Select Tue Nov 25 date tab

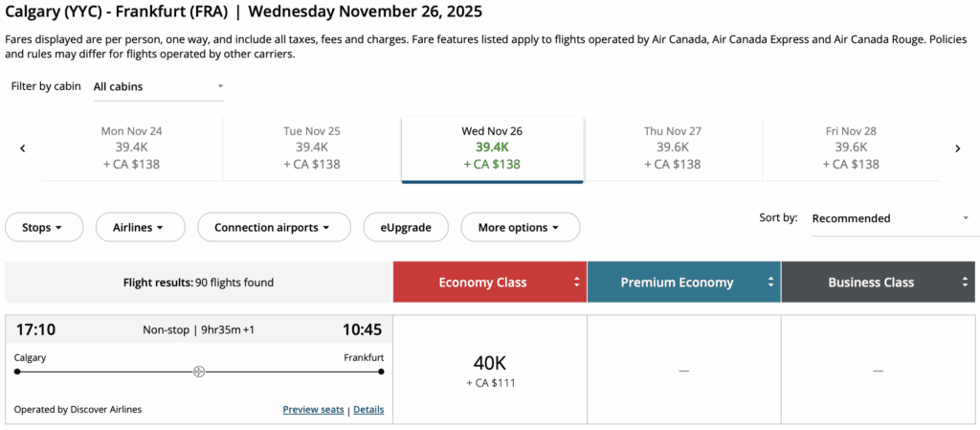[x=312, y=147]
